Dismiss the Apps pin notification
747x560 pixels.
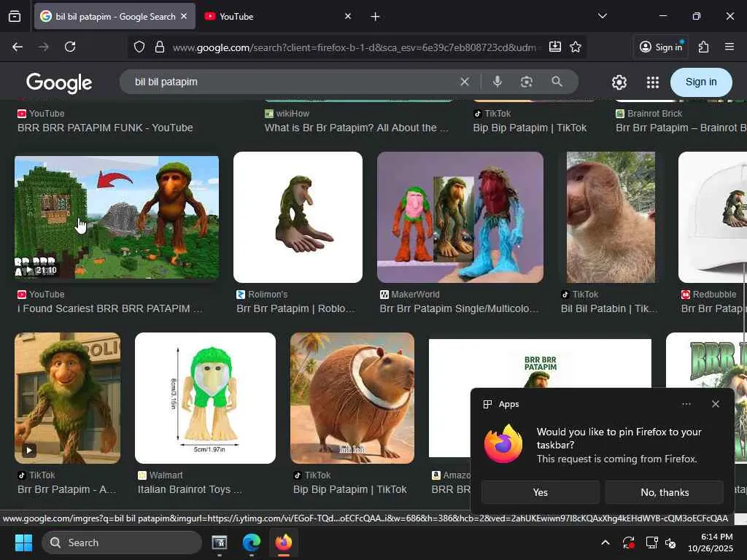pos(716,404)
